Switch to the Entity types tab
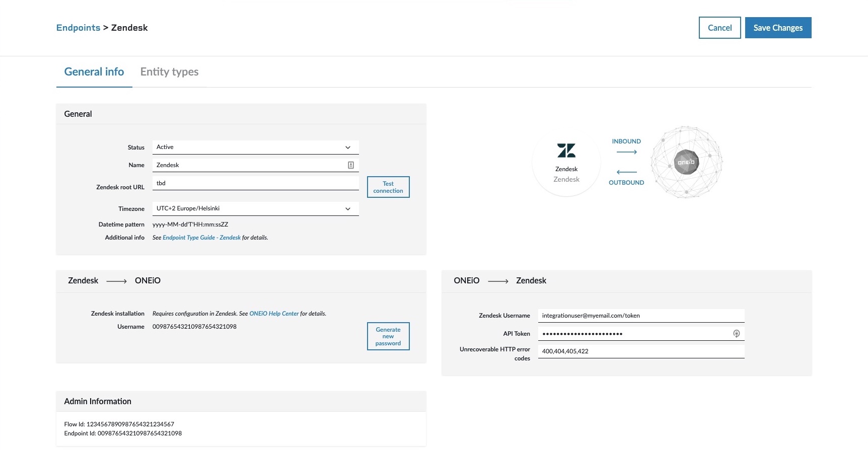 pos(170,72)
